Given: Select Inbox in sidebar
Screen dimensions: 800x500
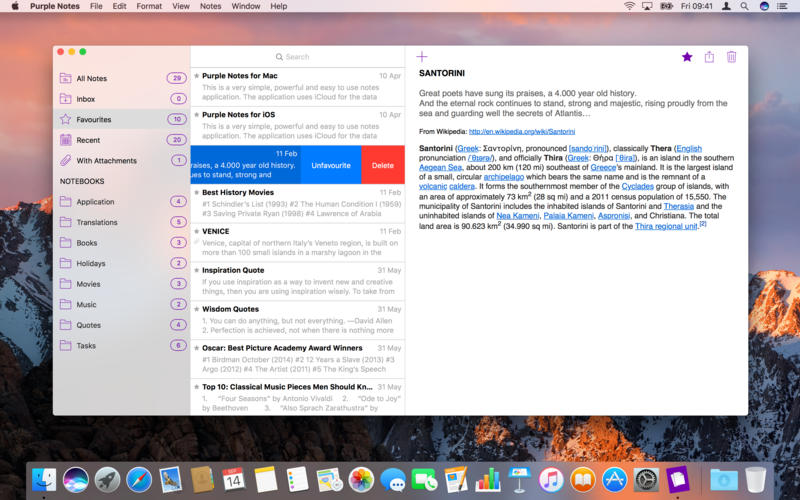Looking at the screenshot, I should (122, 98).
